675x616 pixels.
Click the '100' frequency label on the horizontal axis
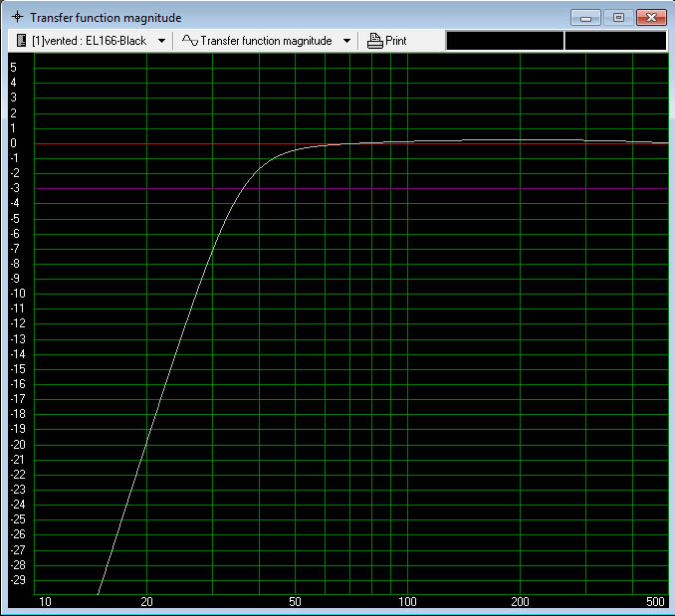coord(407,602)
